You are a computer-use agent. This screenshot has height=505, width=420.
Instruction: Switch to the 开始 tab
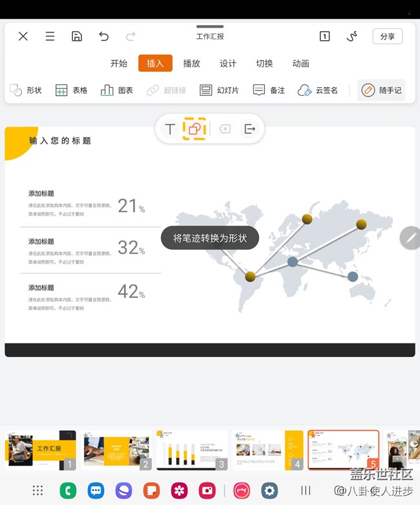pyautogui.click(x=119, y=63)
